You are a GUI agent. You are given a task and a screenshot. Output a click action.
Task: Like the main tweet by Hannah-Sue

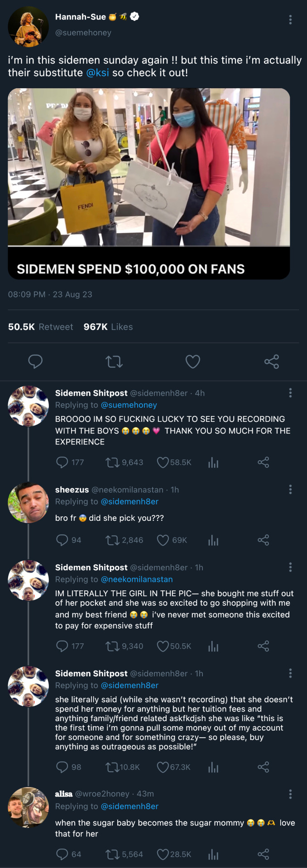193,362
